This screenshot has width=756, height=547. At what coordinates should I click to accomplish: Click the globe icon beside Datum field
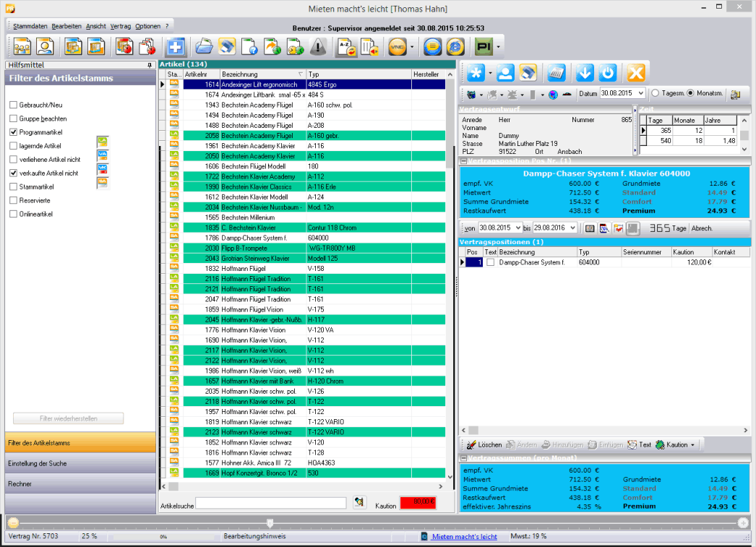(553, 95)
